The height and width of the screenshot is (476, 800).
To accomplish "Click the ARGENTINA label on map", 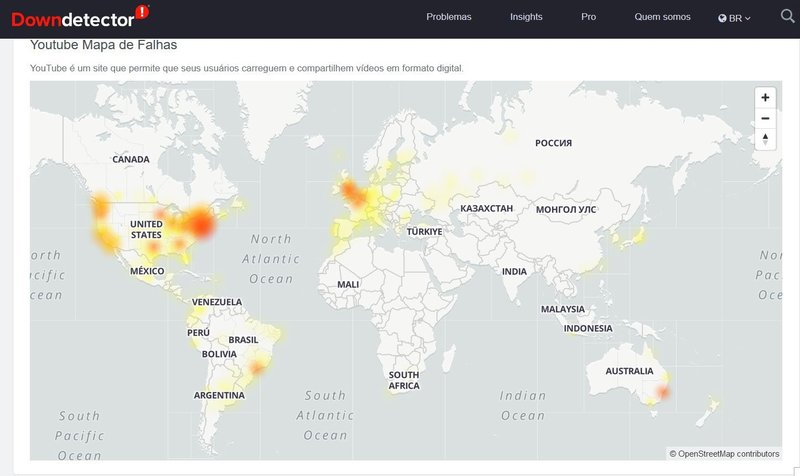I will coord(219,395).
